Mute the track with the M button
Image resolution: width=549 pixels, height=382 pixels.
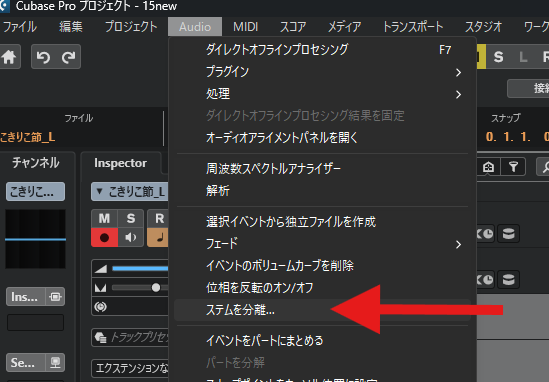click(x=104, y=218)
